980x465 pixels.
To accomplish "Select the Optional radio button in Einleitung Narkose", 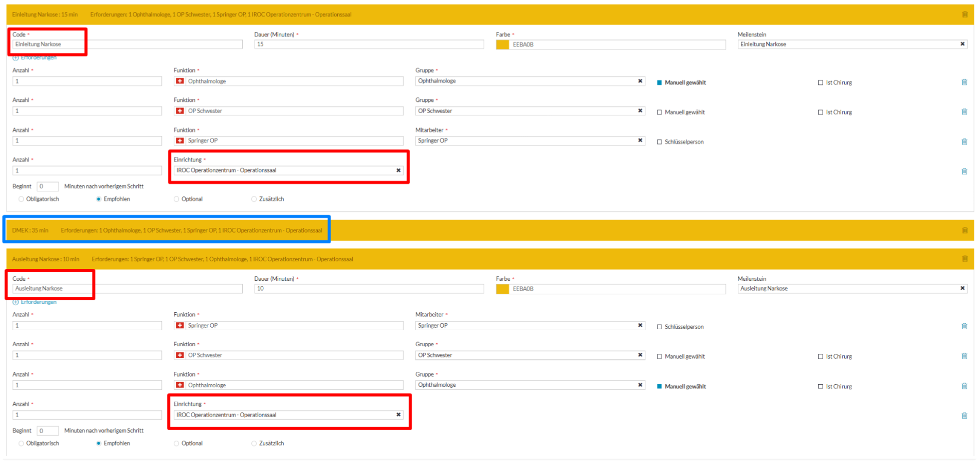I will (176, 199).
